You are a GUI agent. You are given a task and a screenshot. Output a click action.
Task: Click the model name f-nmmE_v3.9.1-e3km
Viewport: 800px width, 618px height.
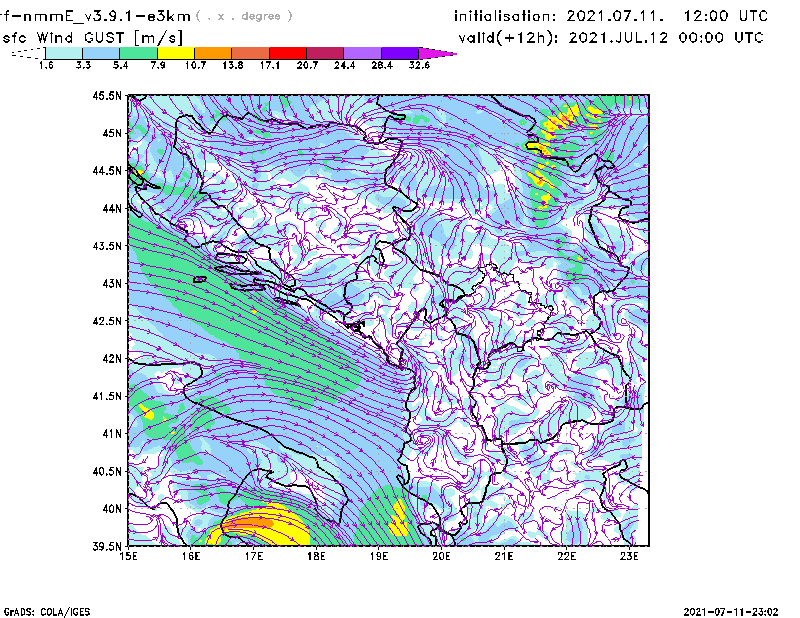pyautogui.click(x=95, y=16)
